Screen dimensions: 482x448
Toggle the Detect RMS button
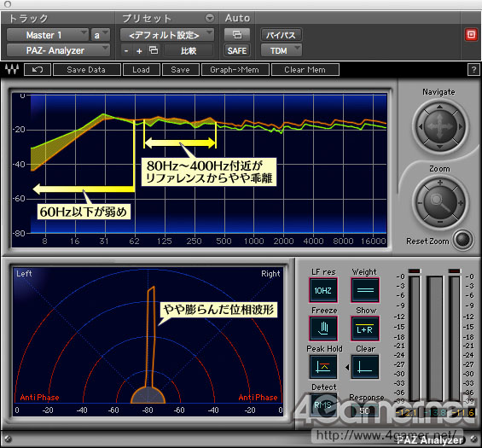323,405
